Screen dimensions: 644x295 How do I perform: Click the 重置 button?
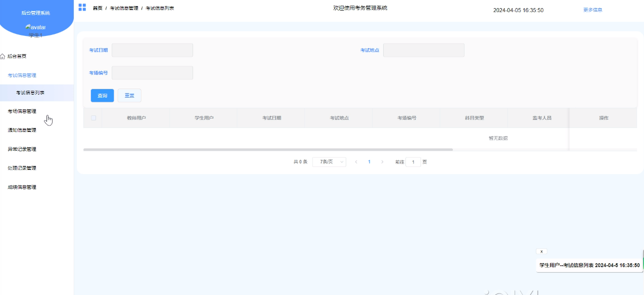click(x=129, y=96)
